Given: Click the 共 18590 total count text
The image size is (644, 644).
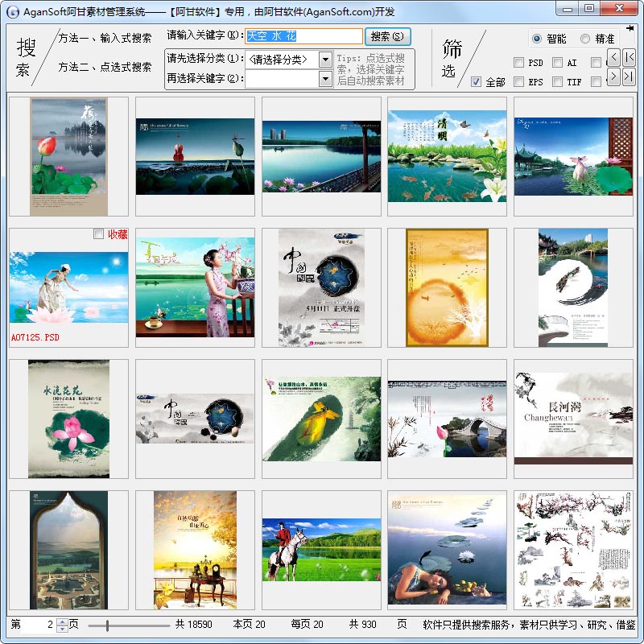Looking at the screenshot, I should coord(194,625).
